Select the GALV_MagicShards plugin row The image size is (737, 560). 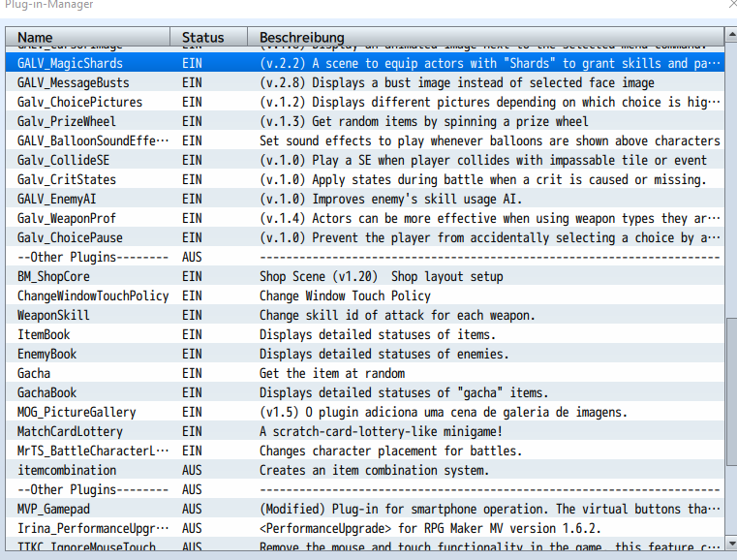(x=365, y=63)
